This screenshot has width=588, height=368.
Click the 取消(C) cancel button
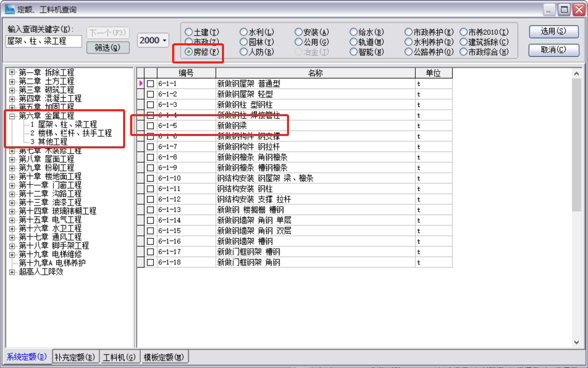pyautogui.click(x=553, y=50)
